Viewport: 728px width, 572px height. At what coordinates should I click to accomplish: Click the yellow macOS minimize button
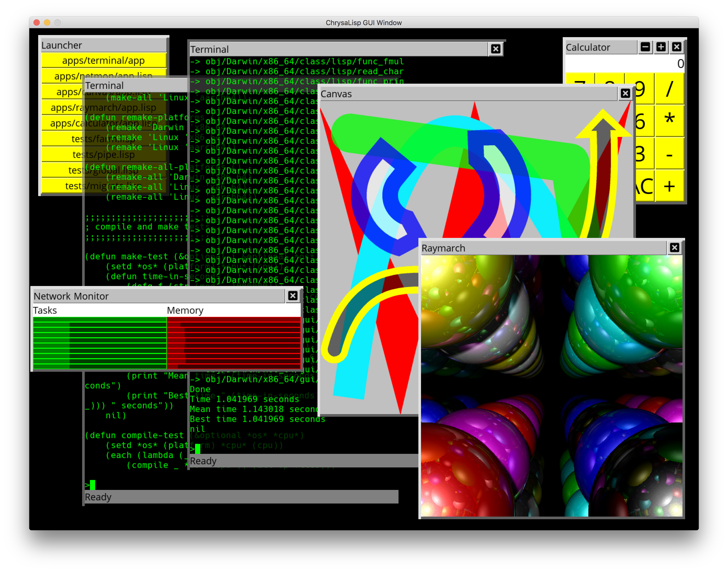(x=47, y=22)
